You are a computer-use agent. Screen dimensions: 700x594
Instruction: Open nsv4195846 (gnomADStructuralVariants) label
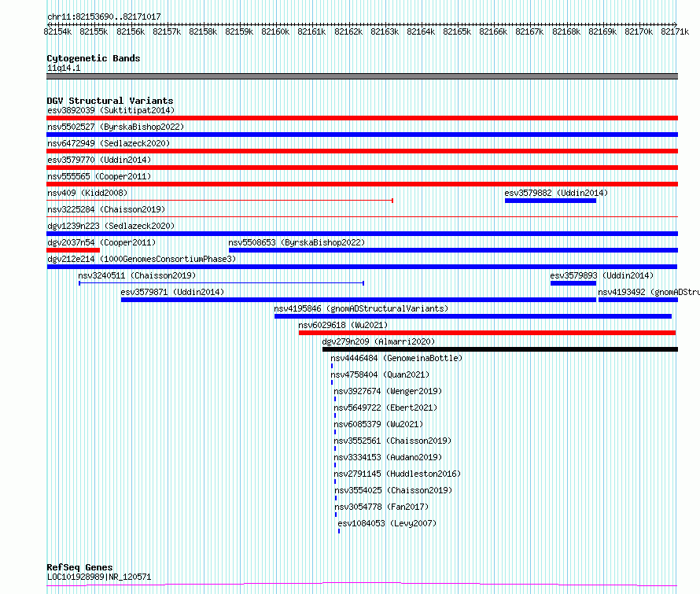[361, 308]
